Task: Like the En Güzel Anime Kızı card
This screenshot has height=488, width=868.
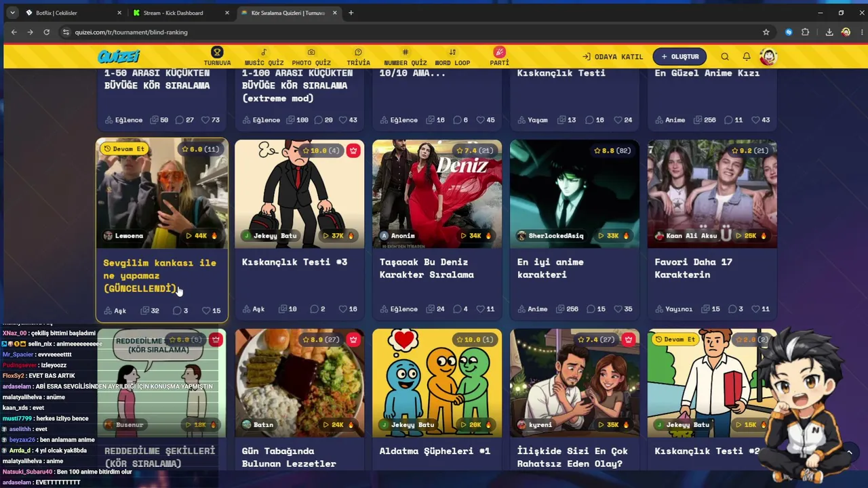Action: pos(756,120)
